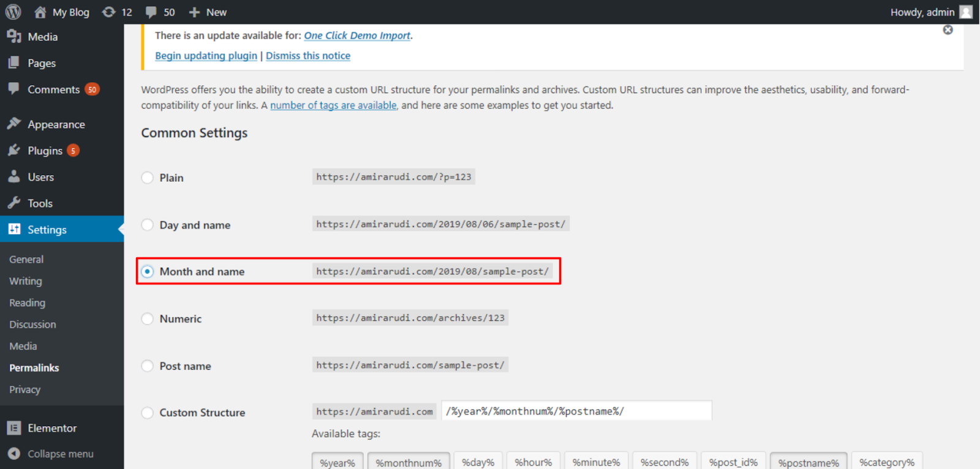Go to the Reading settings page
This screenshot has height=469, width=980.
pyautogui.click(x=27, y=303)
